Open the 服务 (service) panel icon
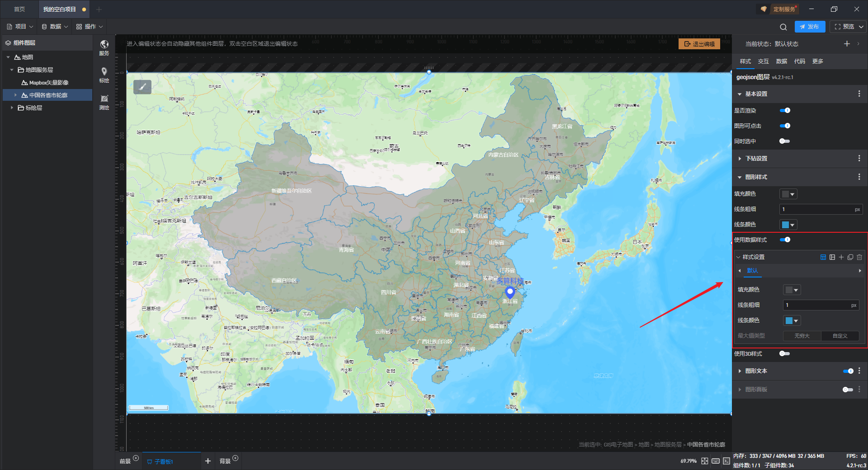 [x=104, y=47]
